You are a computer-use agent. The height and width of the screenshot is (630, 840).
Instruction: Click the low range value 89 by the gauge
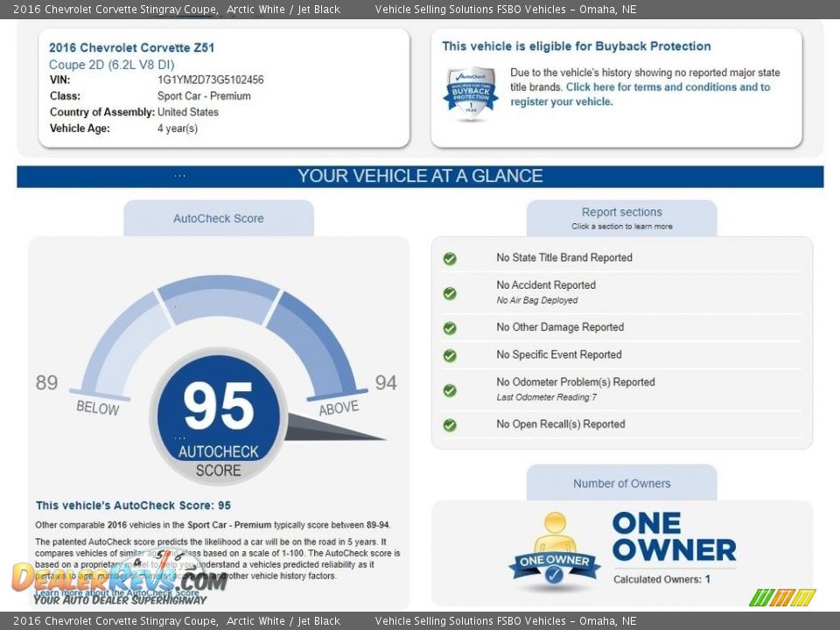(46, 382)
